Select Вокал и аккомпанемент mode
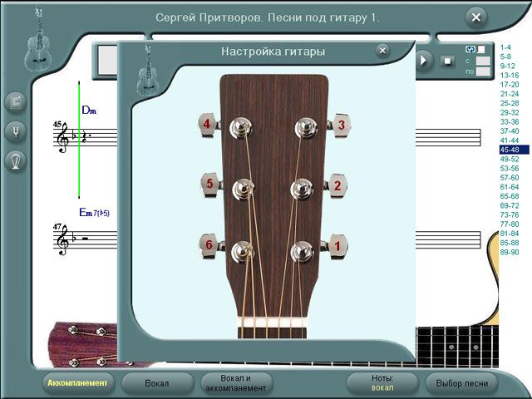This screenshot has width=532, height=399. click(x=237, y=383)
